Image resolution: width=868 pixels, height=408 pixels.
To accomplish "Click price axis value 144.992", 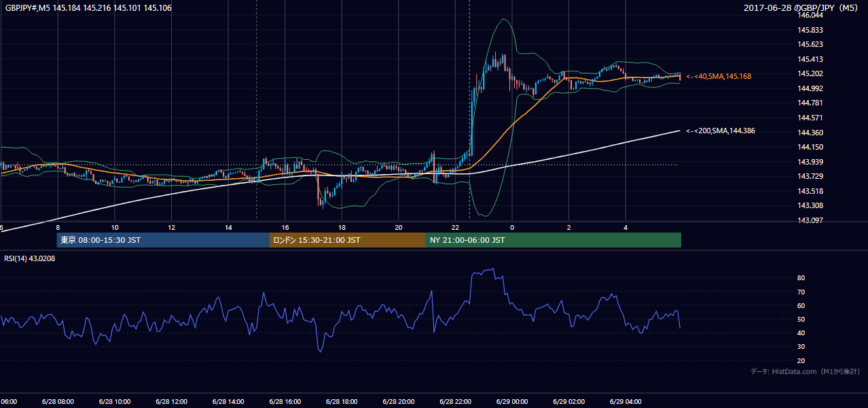I will (x=811, y=88).
